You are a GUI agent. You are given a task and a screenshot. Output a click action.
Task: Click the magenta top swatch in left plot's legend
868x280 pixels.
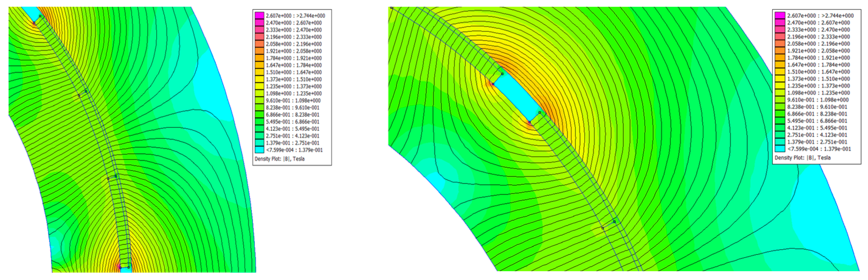[x=260, y=15]
